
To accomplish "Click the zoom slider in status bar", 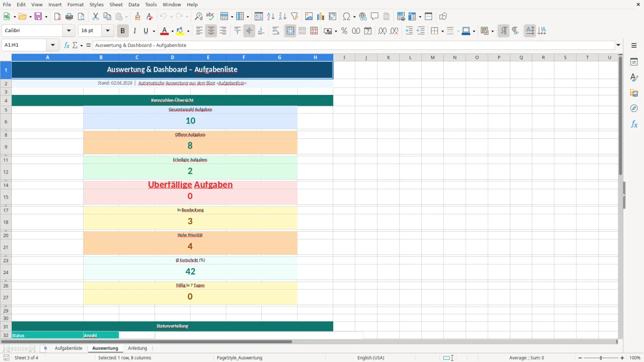I will 601,358.
